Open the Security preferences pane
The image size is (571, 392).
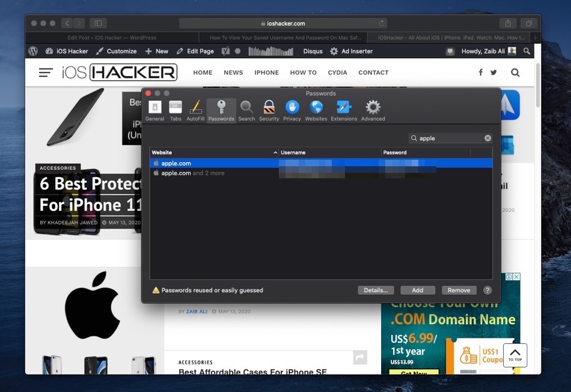[x=269, y=110]
